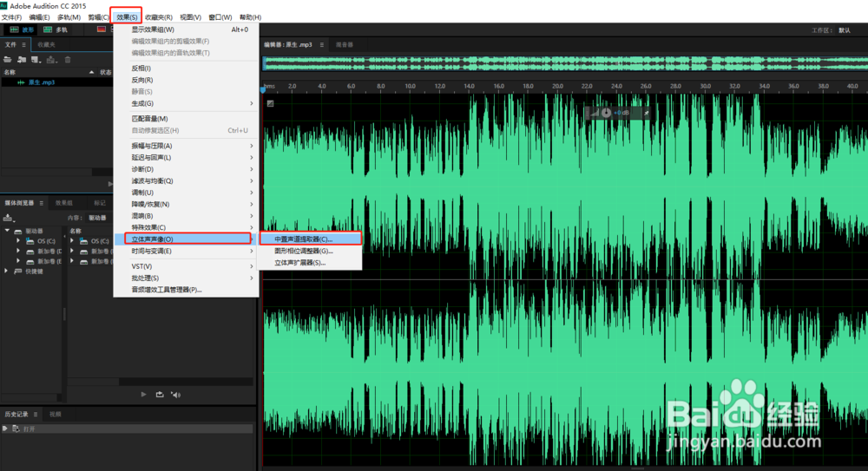The image size is (868, 471).
Task: Open the 生成(G) submenu
Action: [187, 103]
